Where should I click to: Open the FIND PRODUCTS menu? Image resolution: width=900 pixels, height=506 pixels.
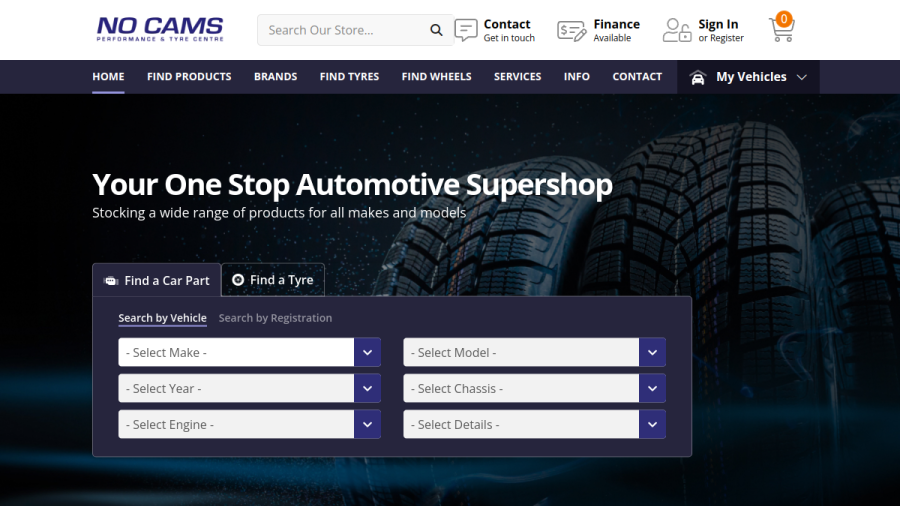pyautogui.click(x=189, y=76)
